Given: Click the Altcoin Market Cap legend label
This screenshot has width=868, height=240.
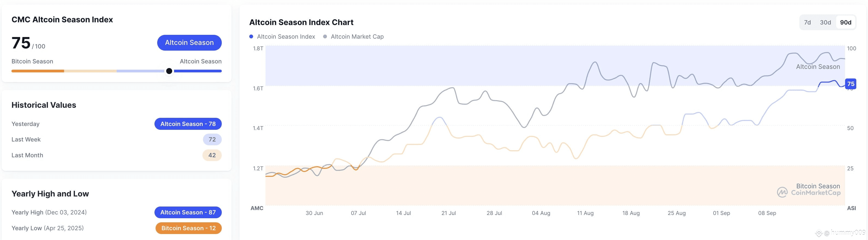Looking at the screenshot, I should point(357,36).
